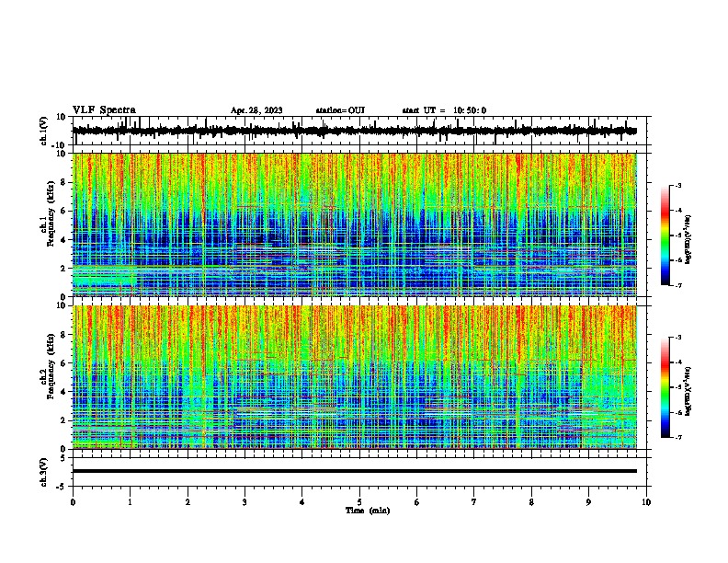Click the "VLF Spectra" plot title
This screenshot has width=728, height=563.
pos(104,110)
